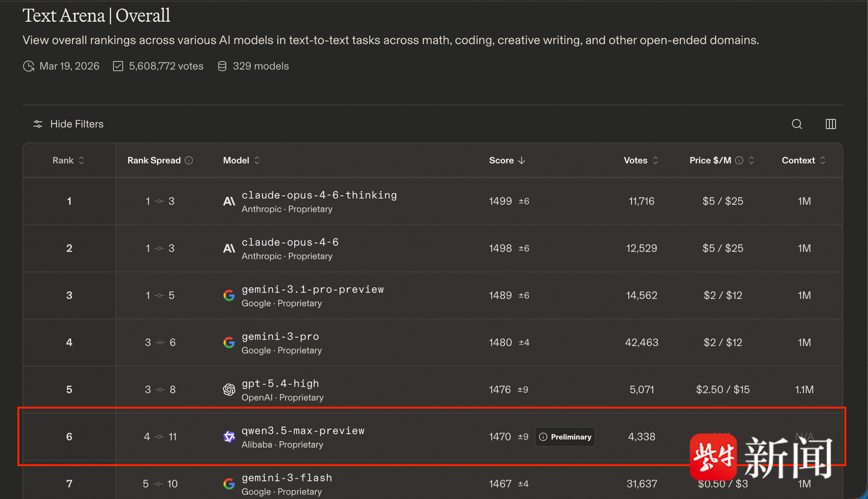Image resolution: width=868 pixels, height=499 pixels.
Task: Sort by Context column header
Action: [x=803, y=160]
